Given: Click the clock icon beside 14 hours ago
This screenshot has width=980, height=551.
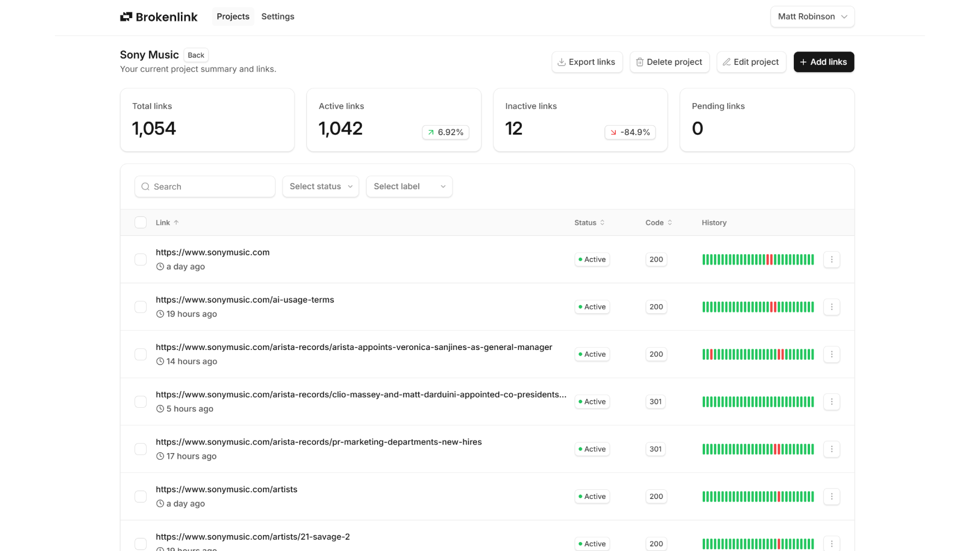Looking at the screenshot, I should pyautogui.click(x=160, y=361).
